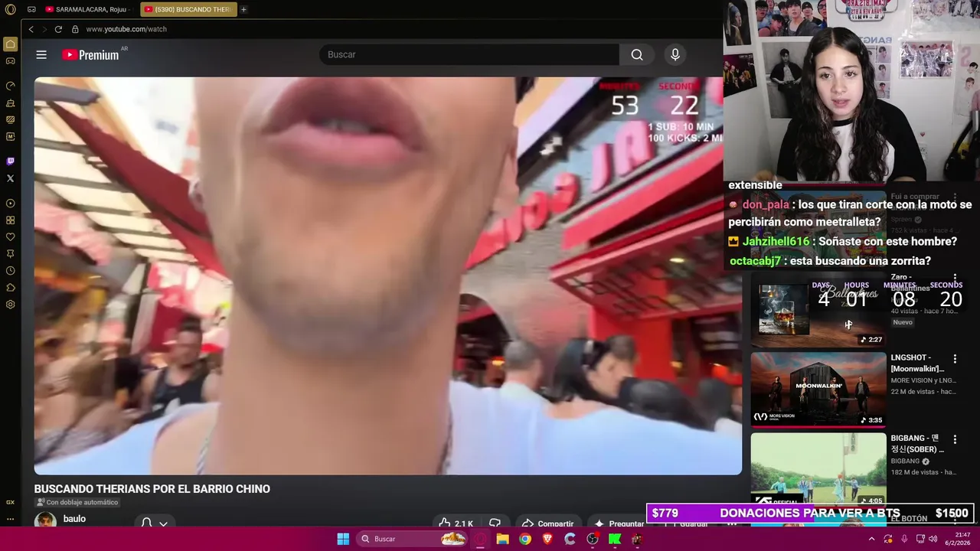The width and height of the screenshot is (980, 551).
Task: Dislike the video with thumbs down
Action: pyautogui.click(x=495, y=523)
